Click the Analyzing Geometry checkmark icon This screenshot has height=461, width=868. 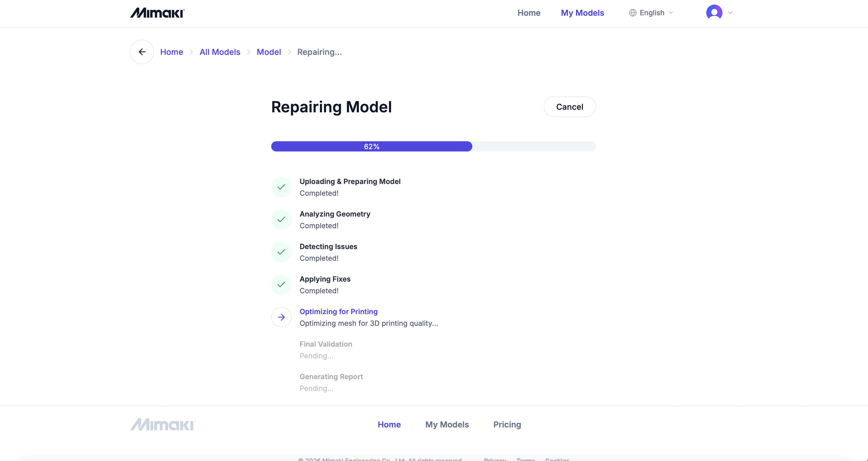coord(281,220)
